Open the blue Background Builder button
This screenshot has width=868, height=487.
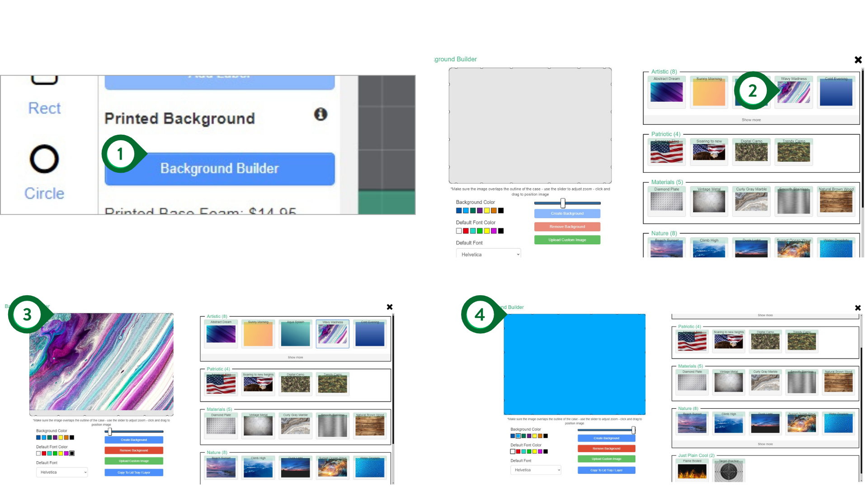click(x=220, y=169)
